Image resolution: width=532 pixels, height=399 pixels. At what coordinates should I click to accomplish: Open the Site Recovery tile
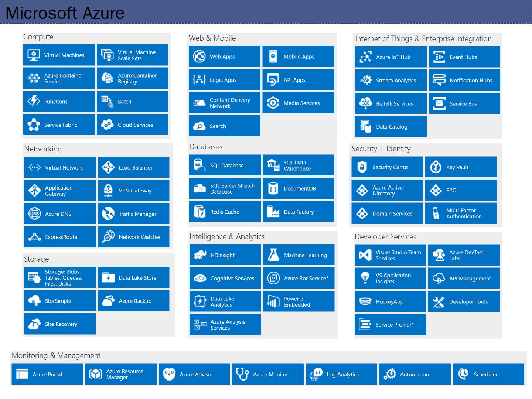60,324
